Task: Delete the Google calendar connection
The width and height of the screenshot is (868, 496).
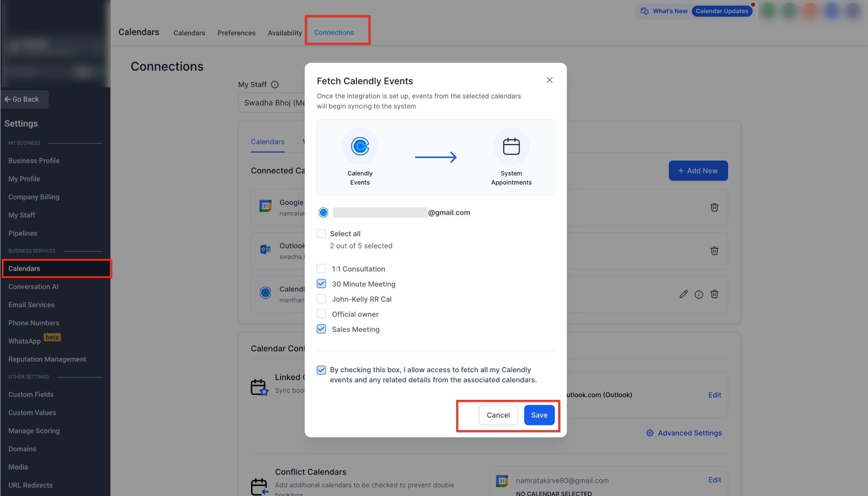Action: click(714, 207)
